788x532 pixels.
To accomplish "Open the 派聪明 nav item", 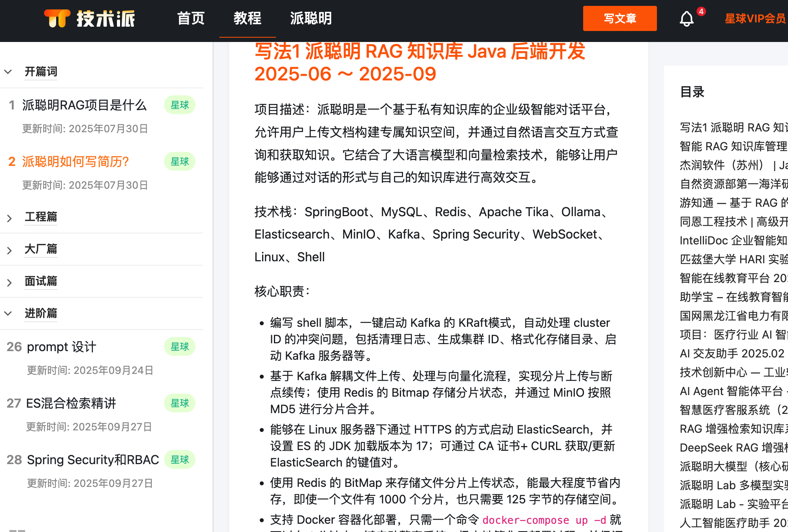I will click(311, 18).
